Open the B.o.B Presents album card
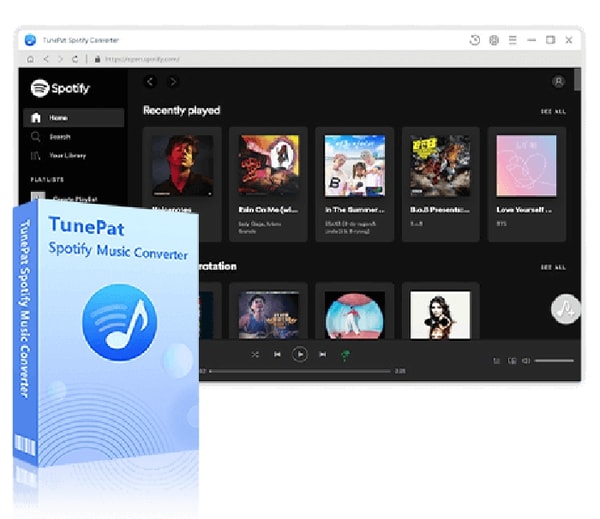The image size is (600, 519). pos(441,184)
